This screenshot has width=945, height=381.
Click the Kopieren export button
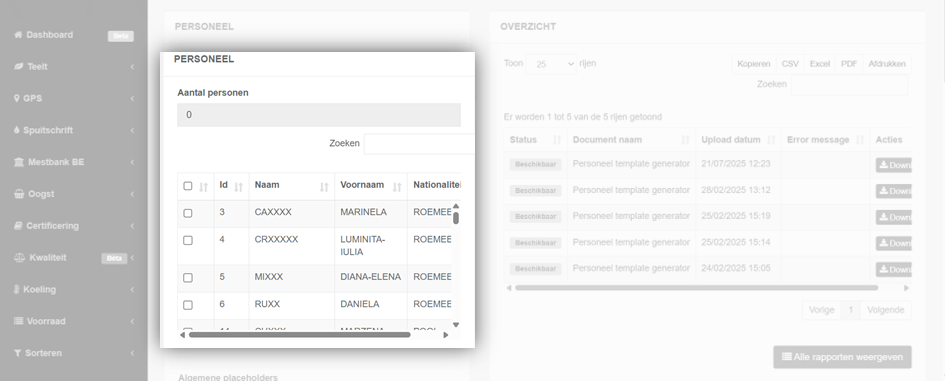point(753,64)
